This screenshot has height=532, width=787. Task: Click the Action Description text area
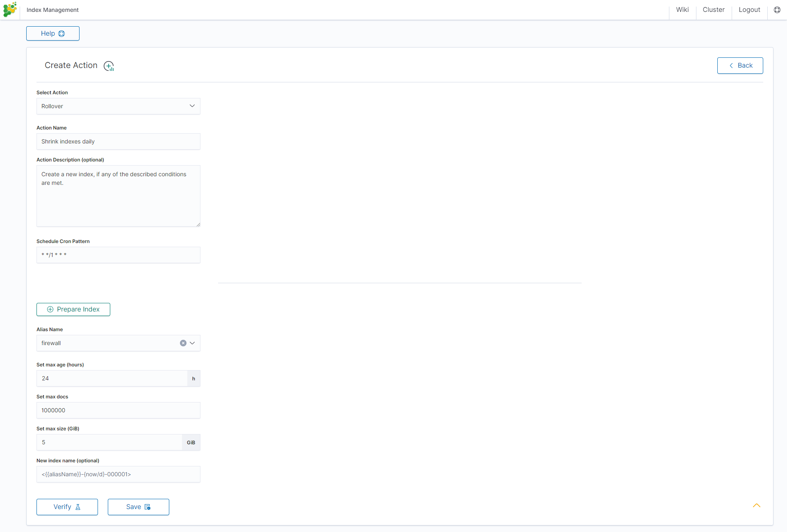tap(118, 196)
